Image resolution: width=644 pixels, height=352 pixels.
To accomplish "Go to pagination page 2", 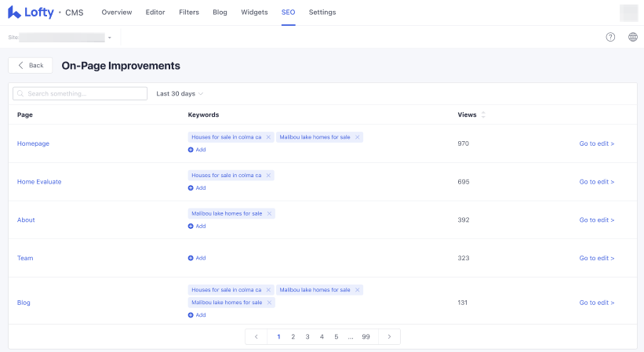I will pos(293,337).
